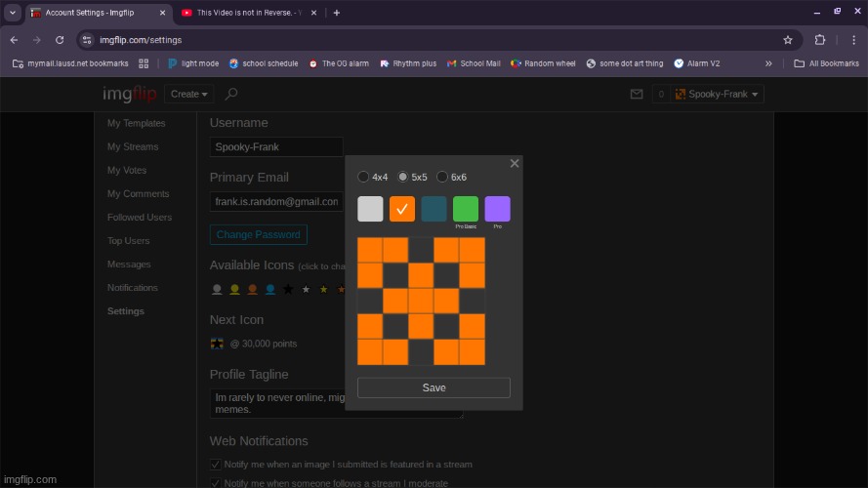Open My Templates in sidebar
This screenshot has width=868, height=488.
click(136, 124)
